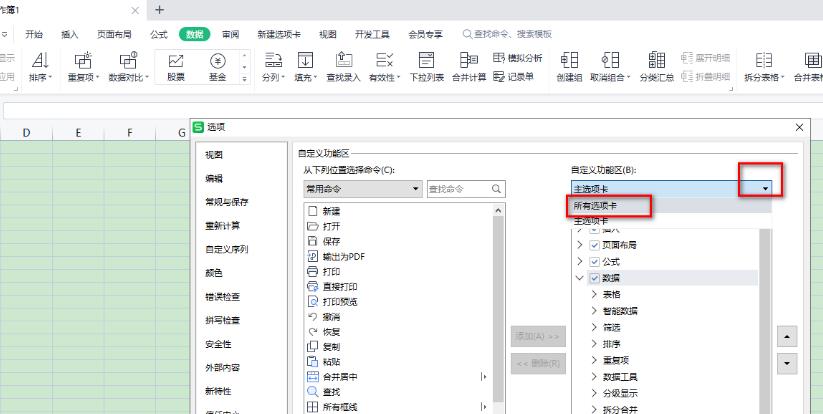The image size is (823, 414).
Task: Open 错误检查 in options sidebar
Action: click(x=223, y=297)
